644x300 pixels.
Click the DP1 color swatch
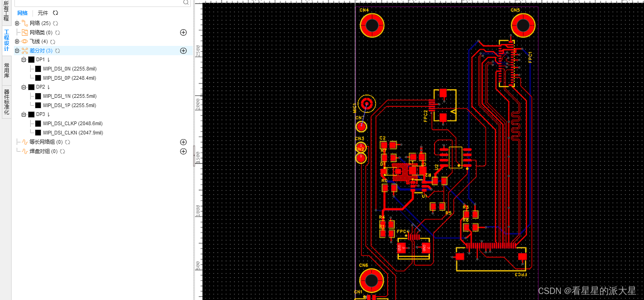31,60
